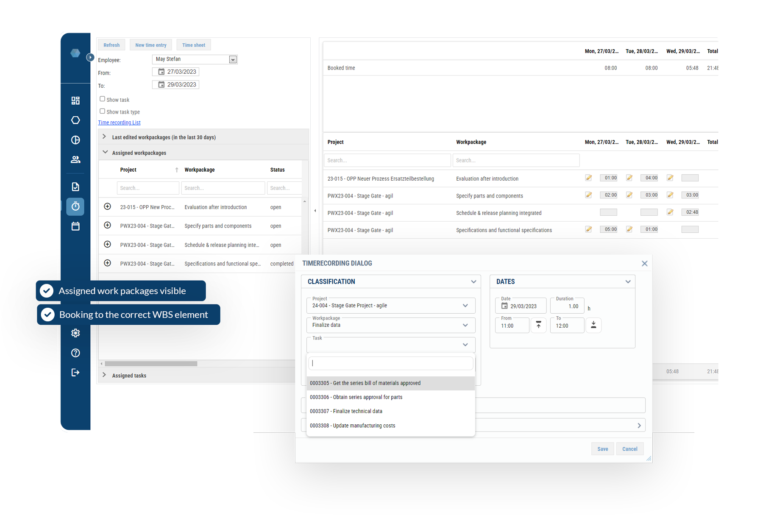The height and width of the screenshot is (532, 763).
Task: Open the Employee dropdown showing May Stefan
Action: tap(232, 59)
